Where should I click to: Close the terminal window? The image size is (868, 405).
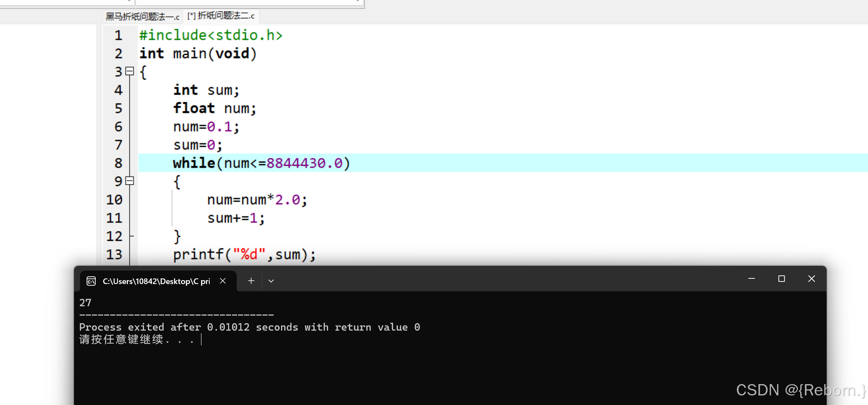[x=811, y=278]
